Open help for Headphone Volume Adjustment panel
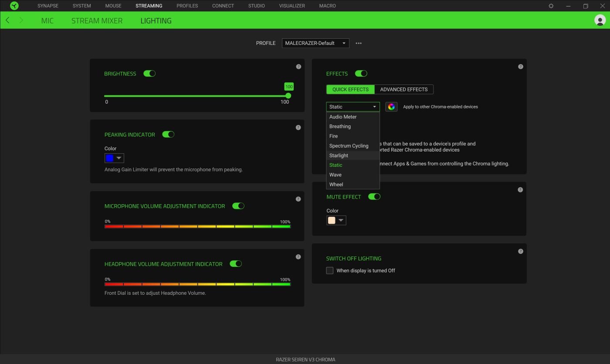610x364 pixels. (298, 257)
